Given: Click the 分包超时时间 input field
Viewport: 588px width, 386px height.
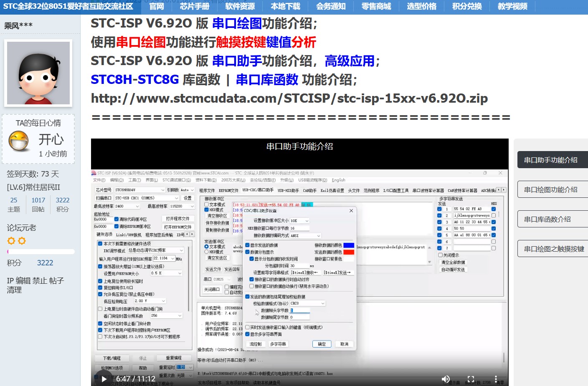Looking at the screenshot, I should [x=299, y=265].
